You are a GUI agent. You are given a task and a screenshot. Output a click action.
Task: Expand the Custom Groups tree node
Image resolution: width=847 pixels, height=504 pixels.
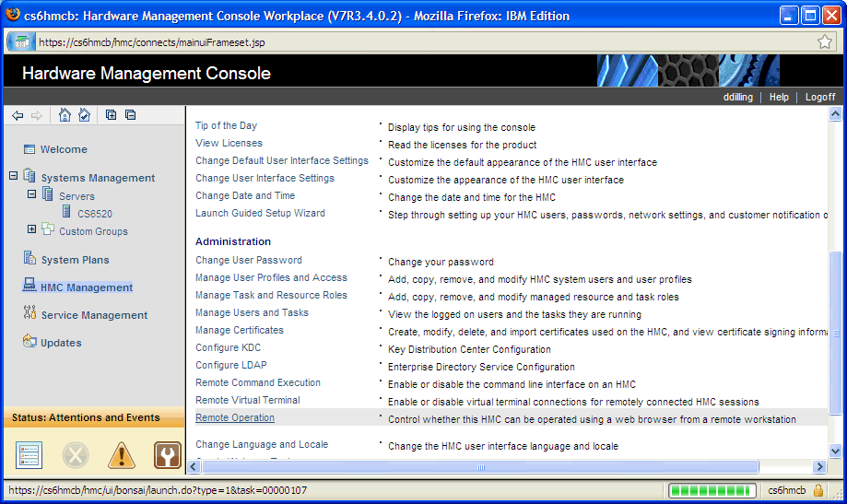[x=32, y=229]
